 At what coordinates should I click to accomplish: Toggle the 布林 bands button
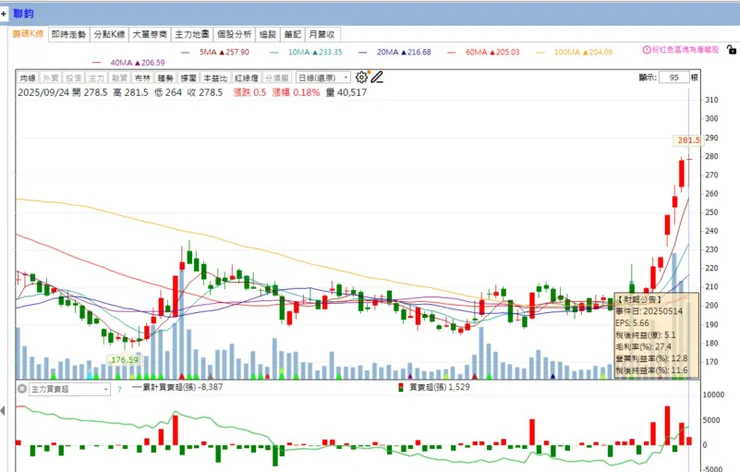143,78
